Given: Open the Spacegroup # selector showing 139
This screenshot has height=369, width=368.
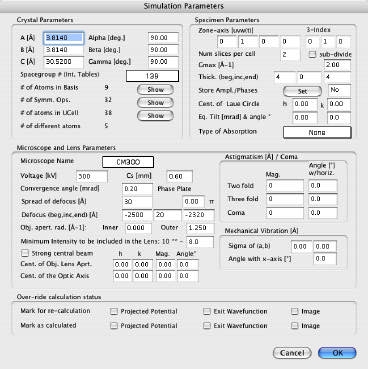Looking at the screenshot, I should [152, 76].
